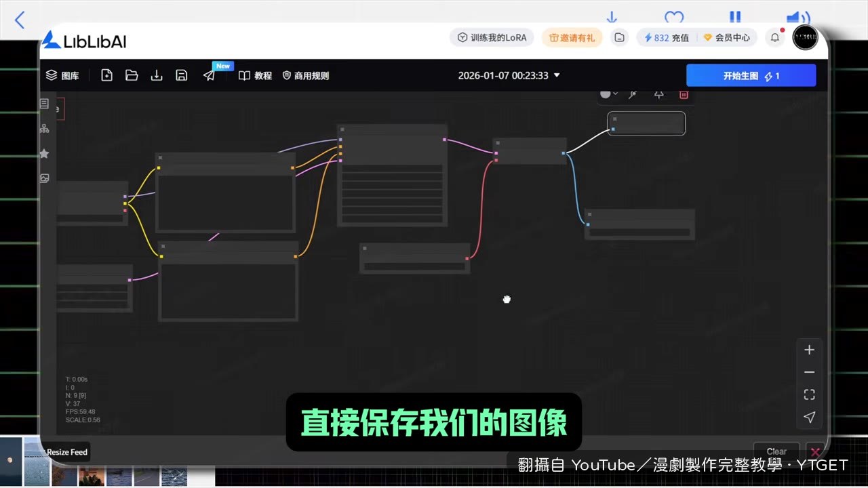Click the paper plane publish icon
Screen dimensions: 868x488
click(x=209, y=75)
